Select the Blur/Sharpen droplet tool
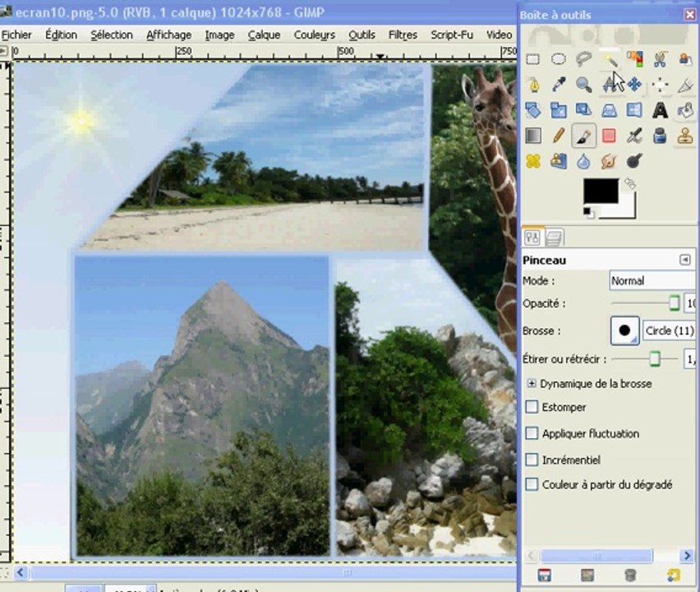The image size is (700, 592). tap(583, 161)
